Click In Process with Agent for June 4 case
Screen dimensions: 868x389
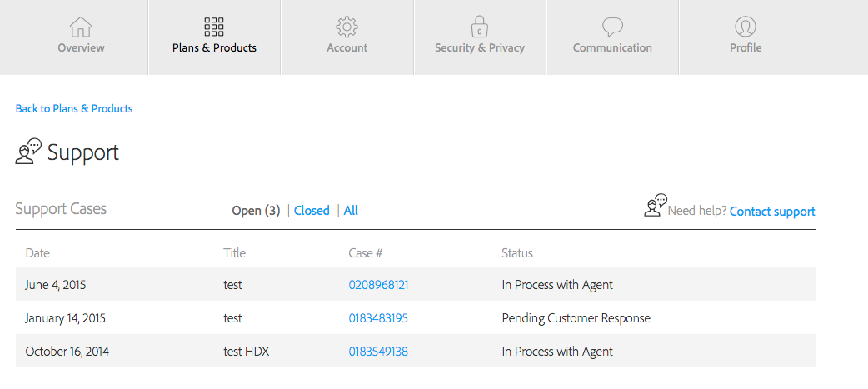[x=557, y=286]
